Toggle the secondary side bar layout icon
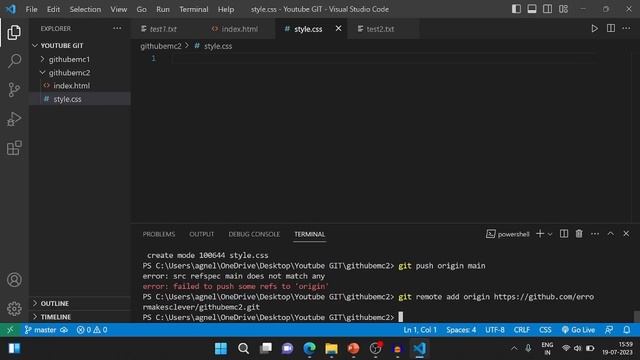 click(547, 9)
